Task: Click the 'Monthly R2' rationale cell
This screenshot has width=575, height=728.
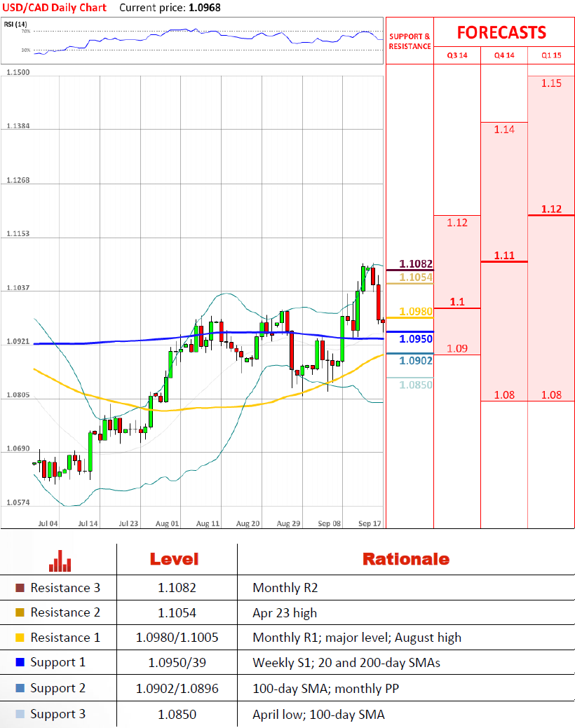Action: pos(285,588)
